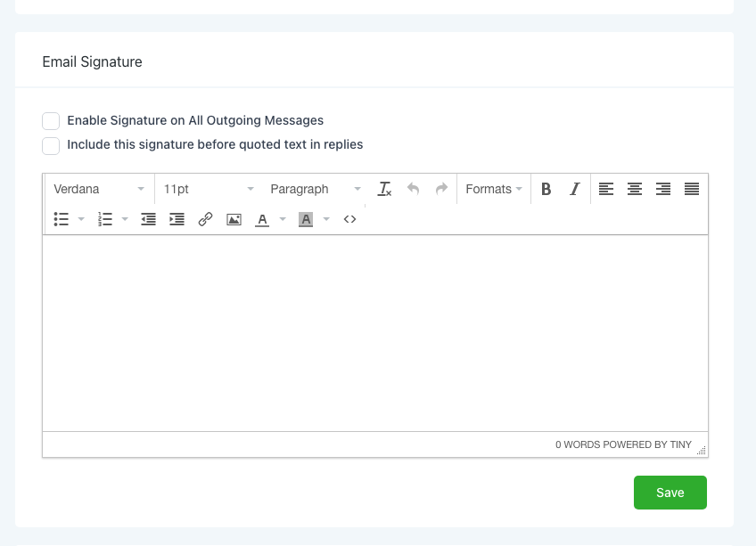Open the Verdana font family dropdown

[x=99, y=189]
